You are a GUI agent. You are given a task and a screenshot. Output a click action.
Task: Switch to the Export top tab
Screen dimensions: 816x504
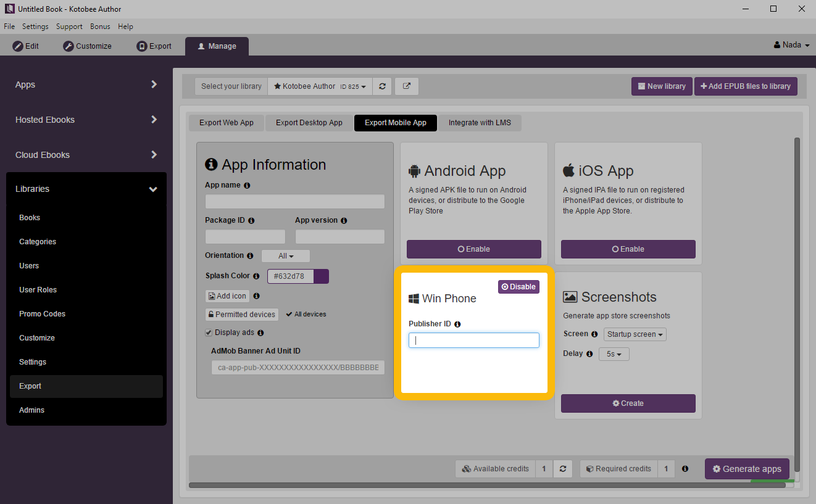pyautogui.click(x=154, y=46)
